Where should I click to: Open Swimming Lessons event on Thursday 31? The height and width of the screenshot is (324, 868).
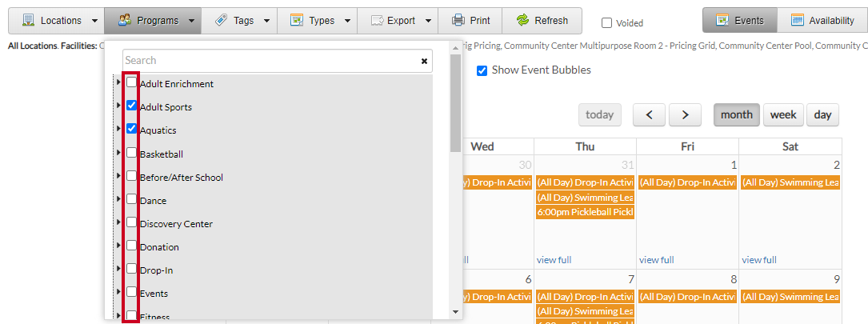[x=585, y=198]
